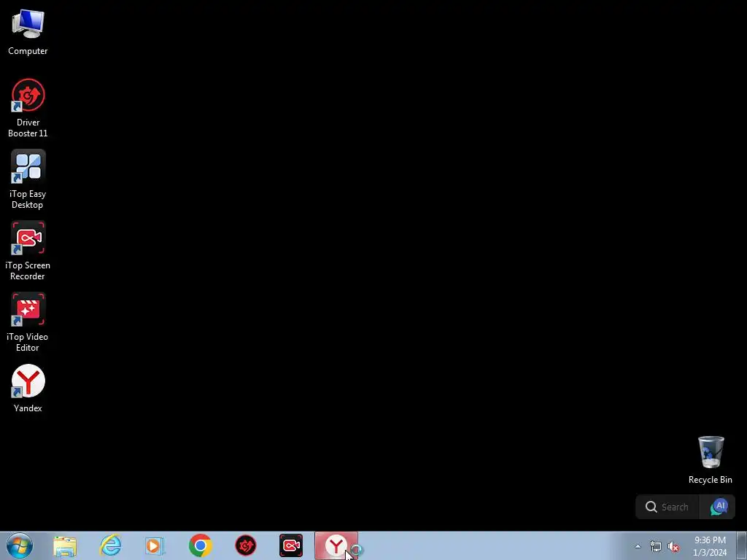
Task: Select the iTop Video Editor shortcut
Action: click(28, 322)
